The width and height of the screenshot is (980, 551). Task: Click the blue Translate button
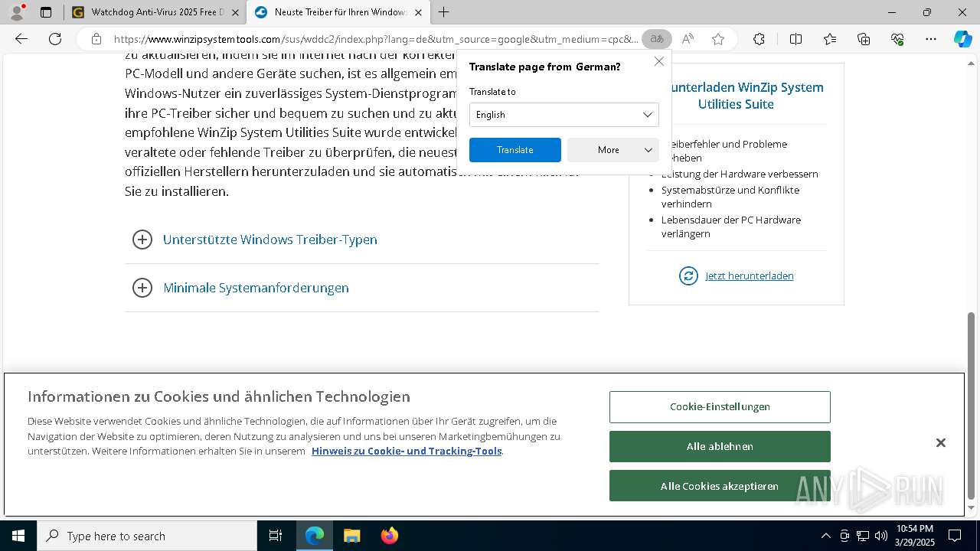pos(515,150)
